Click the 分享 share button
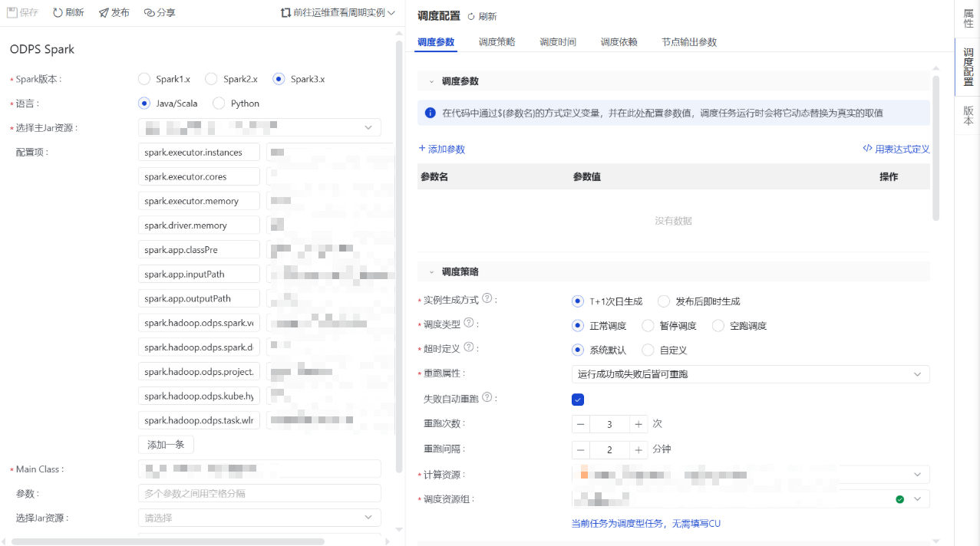 click(x=160, y=12)
